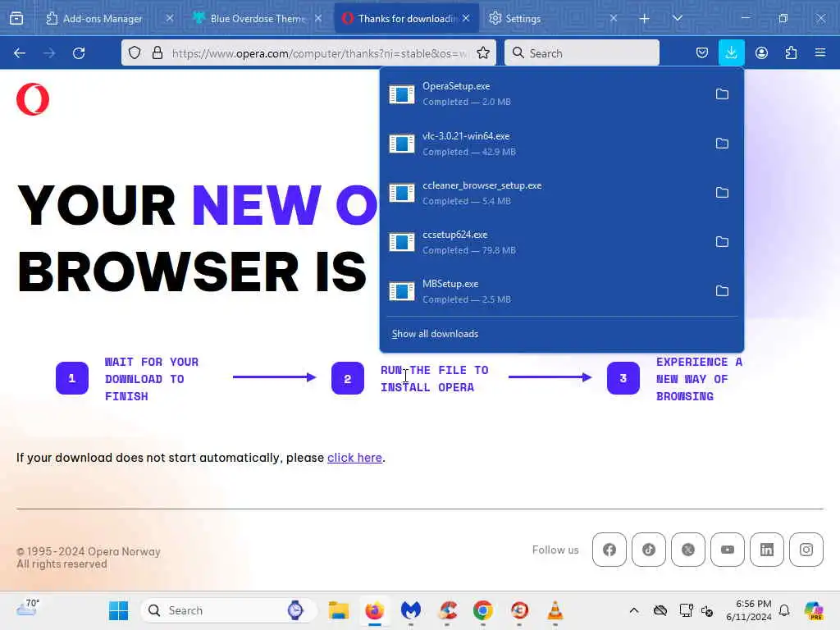Screen dimensions: 840x630
Task: Go back to previous page
Action: (x=20, y=53)
